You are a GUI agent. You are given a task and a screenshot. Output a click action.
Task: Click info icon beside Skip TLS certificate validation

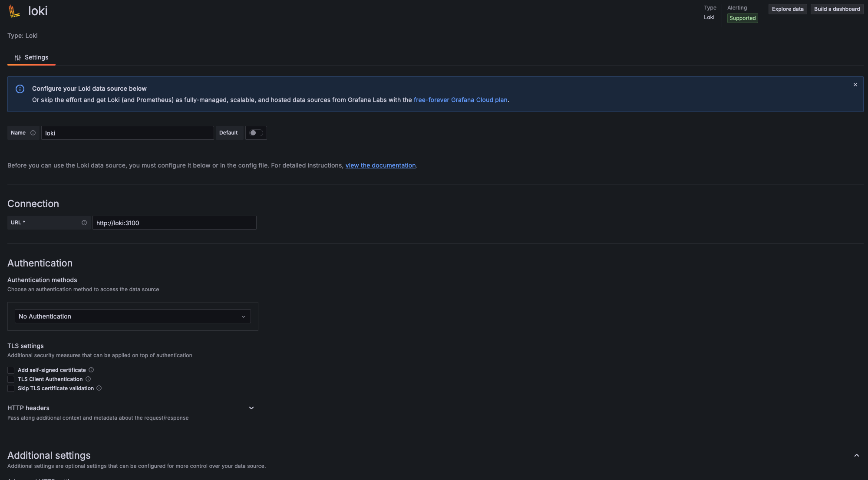pyautogui.click(x=99, y=388)
